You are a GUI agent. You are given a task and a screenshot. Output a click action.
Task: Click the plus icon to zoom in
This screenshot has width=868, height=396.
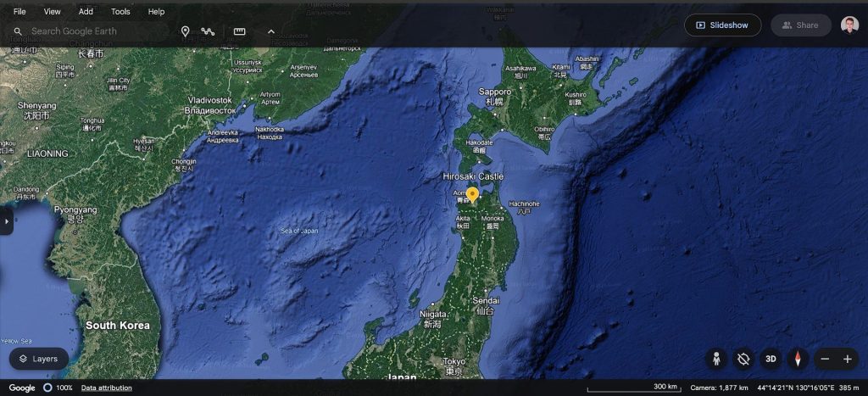click(x=847, y=359)
